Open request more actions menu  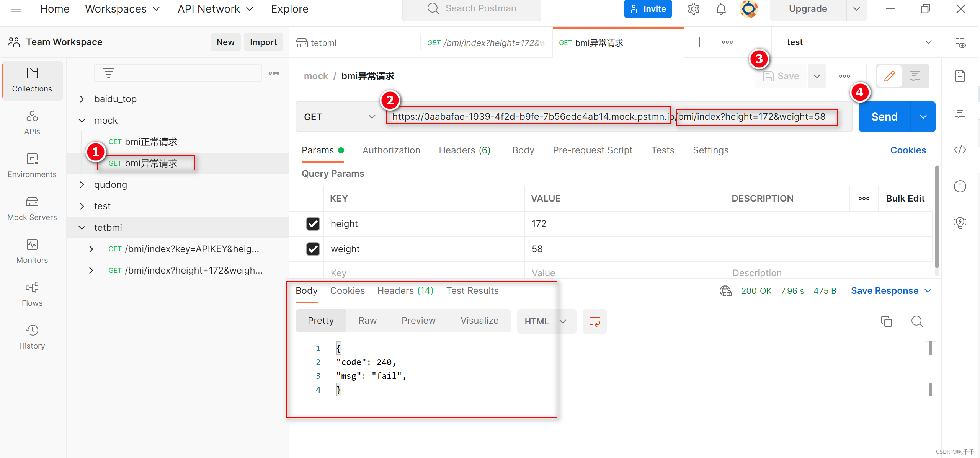point(844,76)
